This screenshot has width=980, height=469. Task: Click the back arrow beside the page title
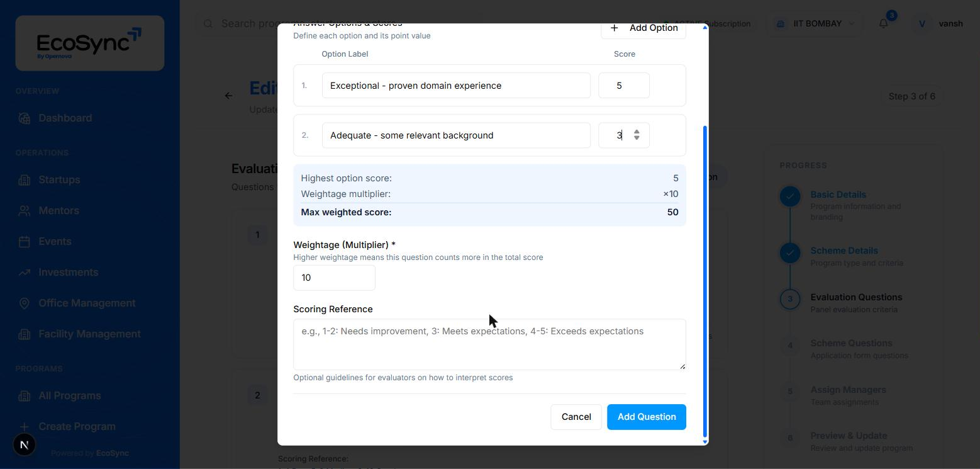229,96
